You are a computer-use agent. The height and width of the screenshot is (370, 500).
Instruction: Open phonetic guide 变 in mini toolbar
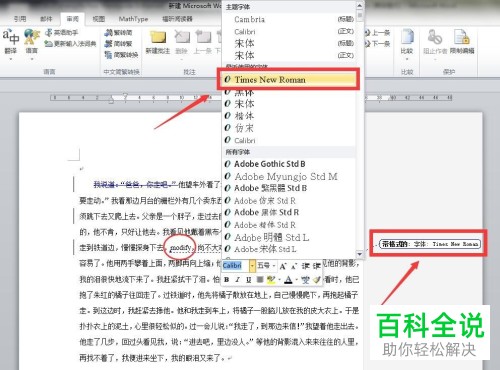pyautogui.click(x=305, y=280)
